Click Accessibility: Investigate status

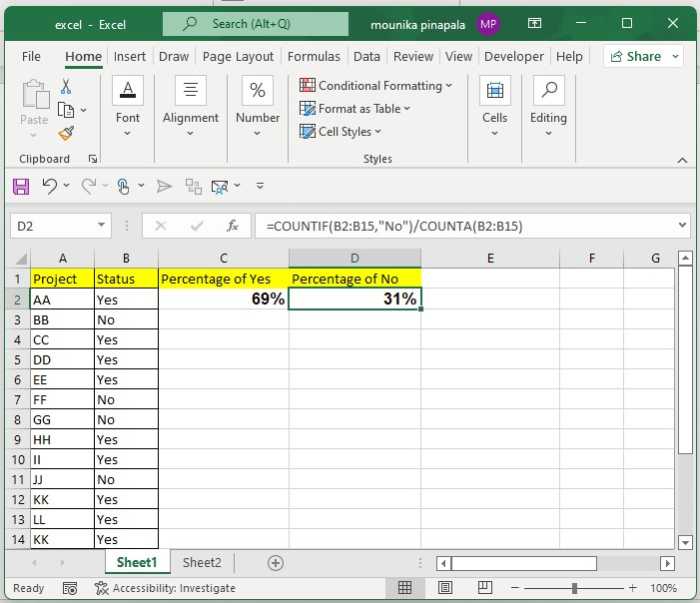[x=165, y=588]
